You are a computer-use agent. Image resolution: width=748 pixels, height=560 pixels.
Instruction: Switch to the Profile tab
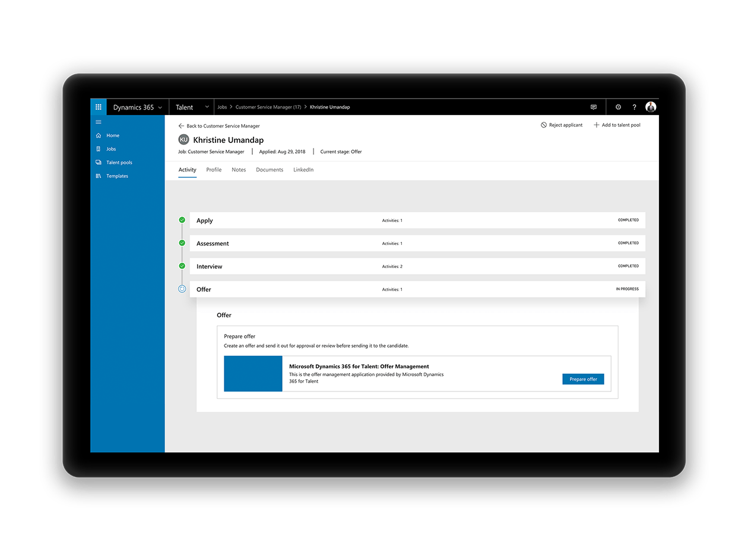coord(214,170)
